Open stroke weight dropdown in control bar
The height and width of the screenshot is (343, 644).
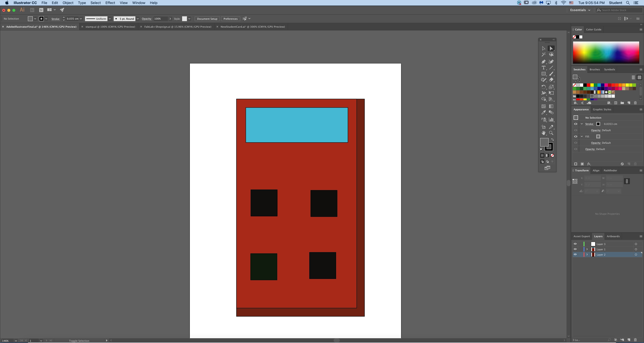(81, 19)
